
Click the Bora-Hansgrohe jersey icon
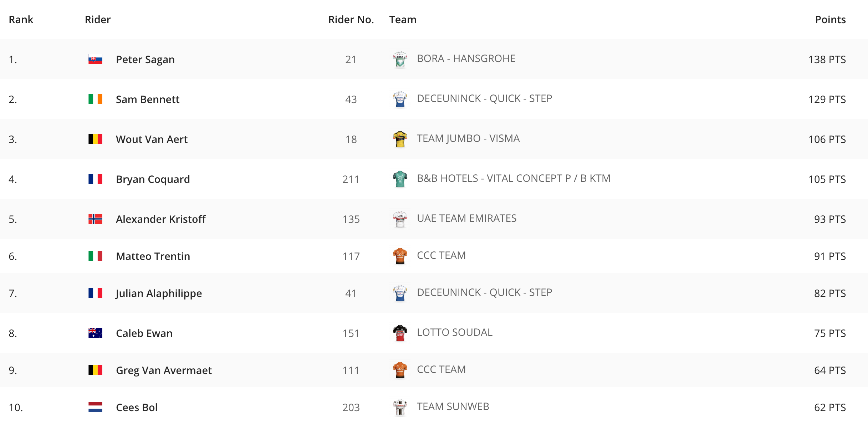pos(400,59)
